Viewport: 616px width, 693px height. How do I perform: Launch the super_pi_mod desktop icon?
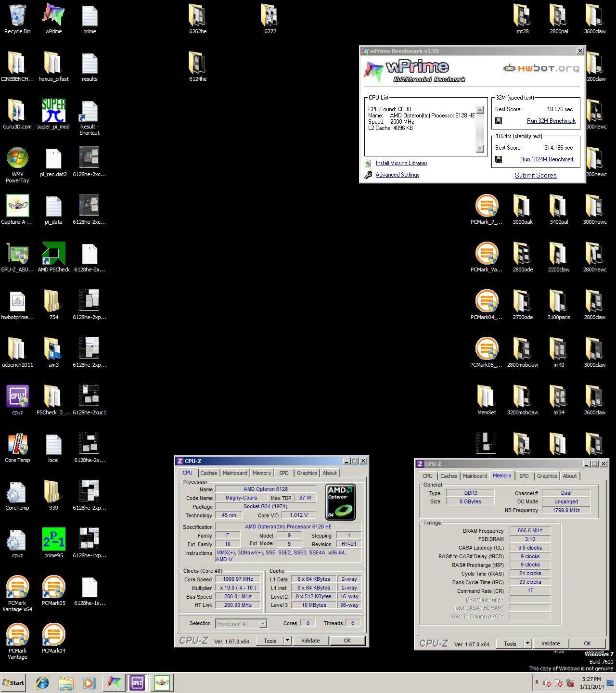(x=53, y=114)
